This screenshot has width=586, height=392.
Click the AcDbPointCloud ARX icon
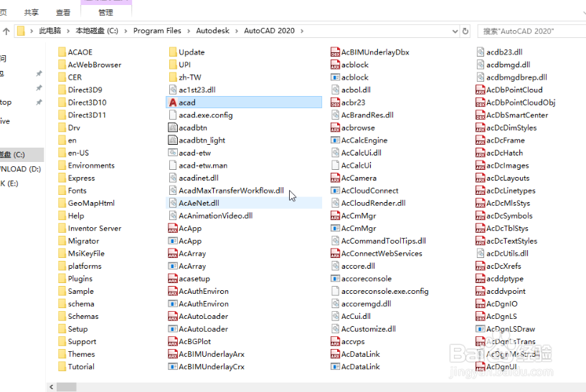[x=481, y=90]
